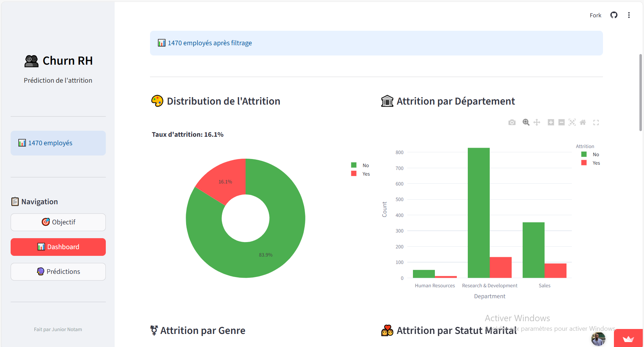This screenshot has width=644, height=347.
Task: Download department chart as PNG via camera icon
Action: [512, 122]
